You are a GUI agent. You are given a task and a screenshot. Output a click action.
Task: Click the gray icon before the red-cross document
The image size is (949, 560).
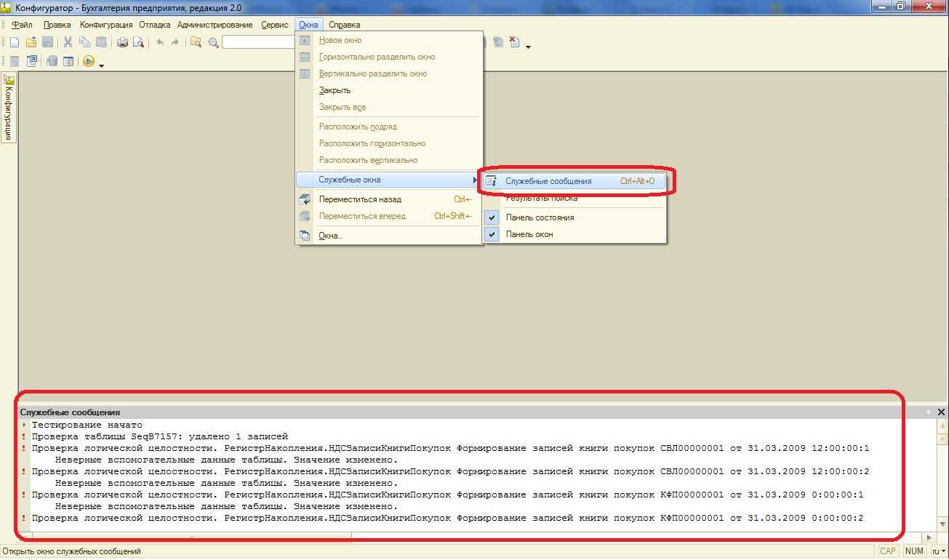click(x=498, y=42)
